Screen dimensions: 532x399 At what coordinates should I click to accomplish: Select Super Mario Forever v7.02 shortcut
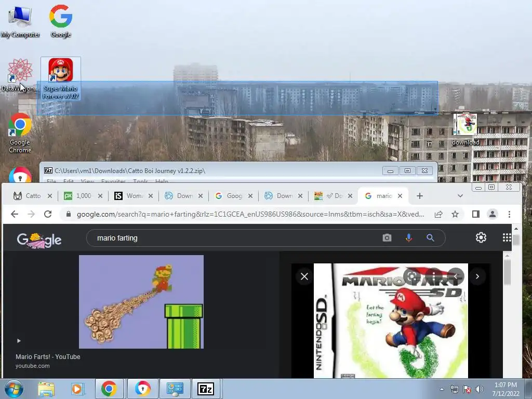coord(60,79)
